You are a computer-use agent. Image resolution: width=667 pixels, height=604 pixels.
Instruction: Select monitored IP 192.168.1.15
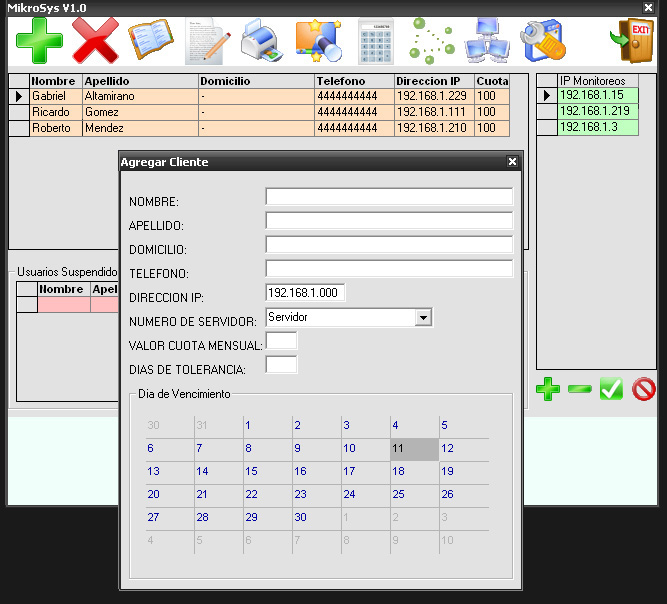598,95
